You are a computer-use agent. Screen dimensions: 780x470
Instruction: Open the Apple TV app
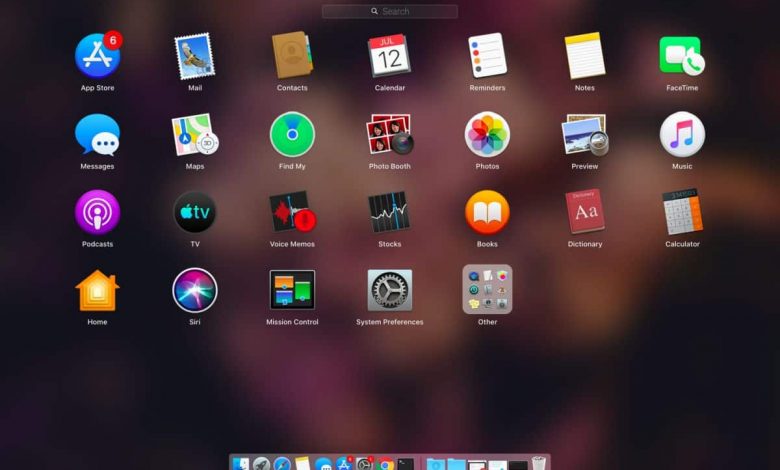pos(195,212)
